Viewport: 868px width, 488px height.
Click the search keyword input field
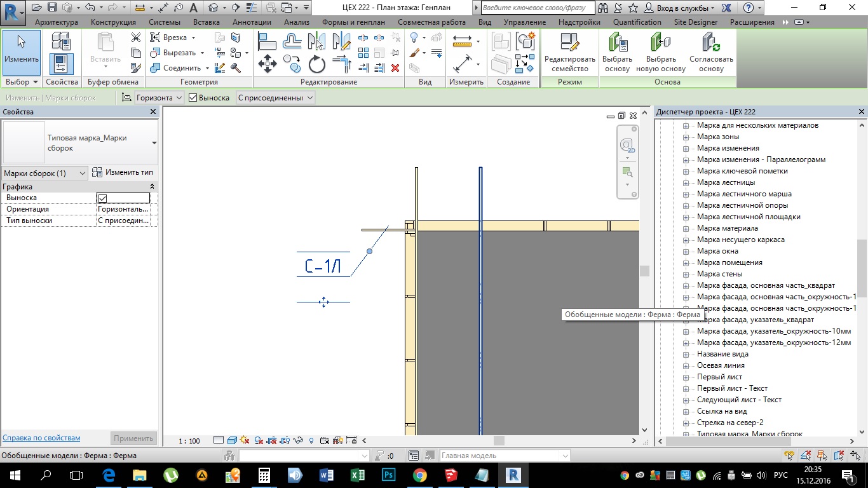(537, 8)
